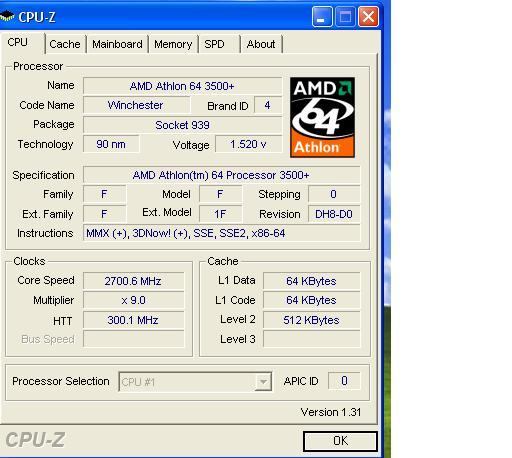Click the Name field AMD Athlon 64 3500+

182,86
